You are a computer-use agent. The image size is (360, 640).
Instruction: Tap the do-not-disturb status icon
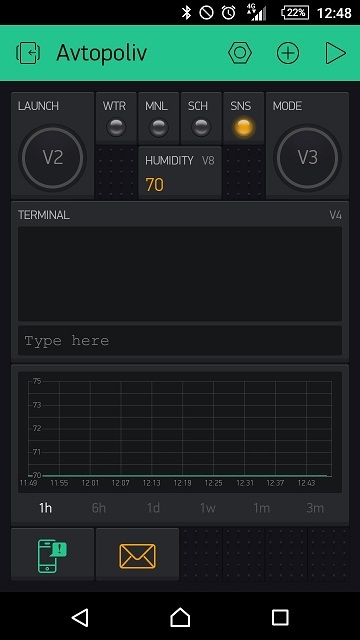206,13
